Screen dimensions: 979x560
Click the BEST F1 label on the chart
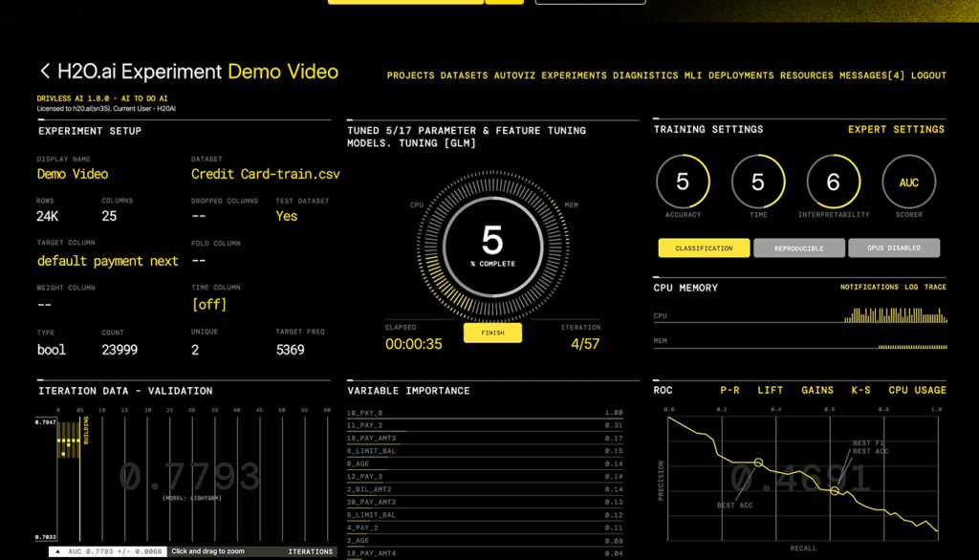click(868, 442)
